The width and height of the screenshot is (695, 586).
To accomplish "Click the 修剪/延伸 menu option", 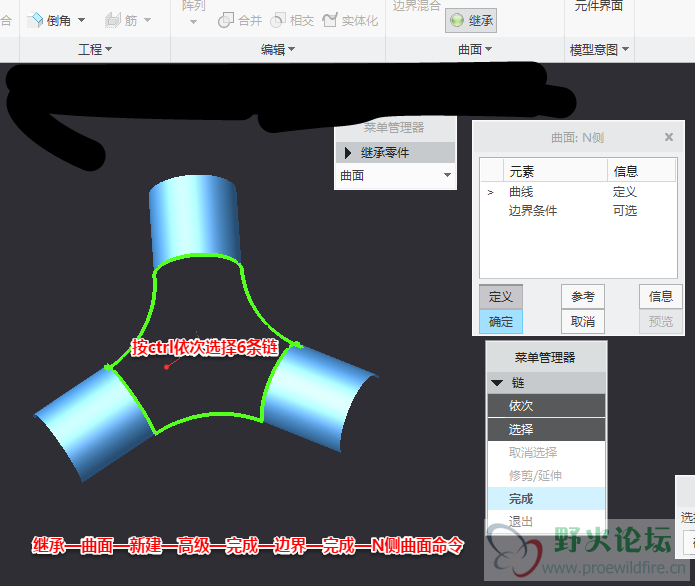I will [x=547, y=476].
